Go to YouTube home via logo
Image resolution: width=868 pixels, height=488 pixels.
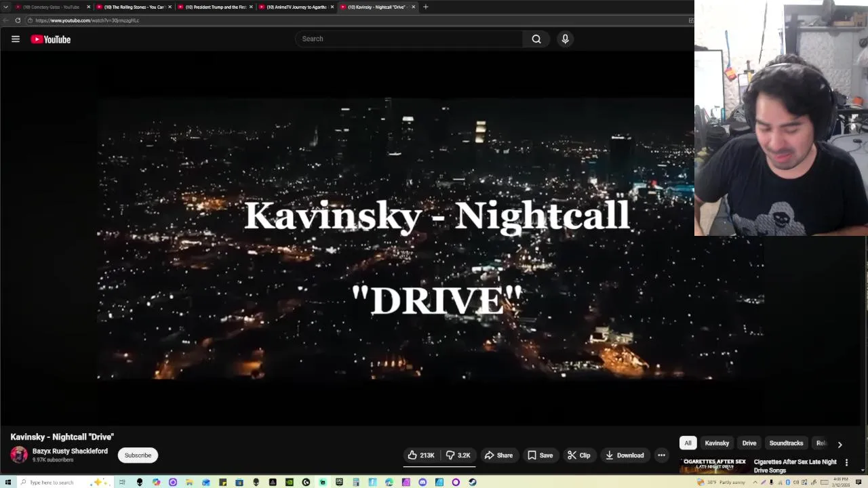coord(50,39)
